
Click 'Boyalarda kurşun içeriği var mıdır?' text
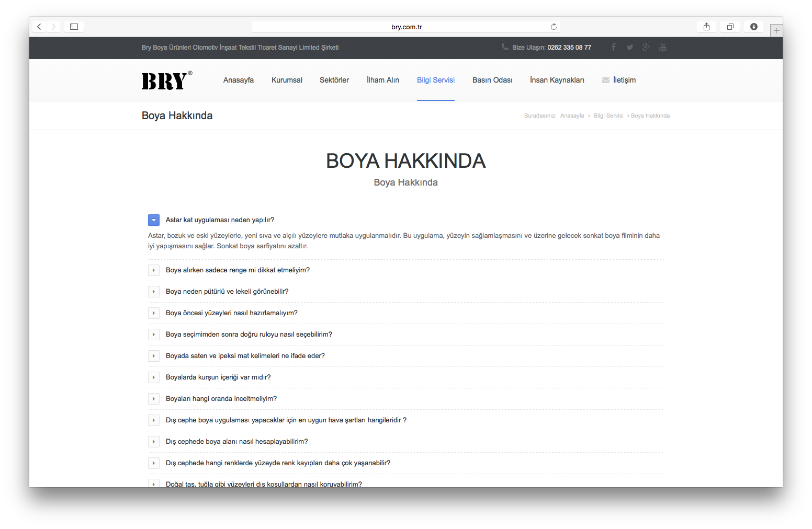[x=218, y=377]
